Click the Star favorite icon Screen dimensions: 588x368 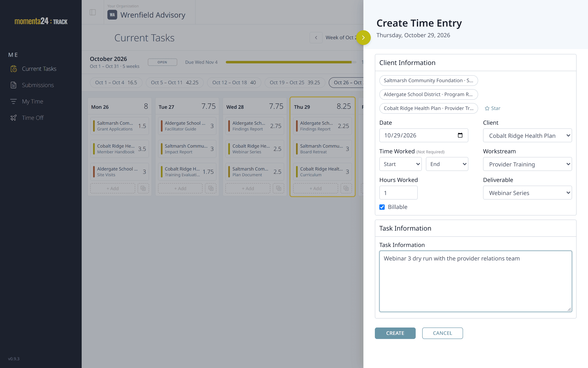pos(492,108)
